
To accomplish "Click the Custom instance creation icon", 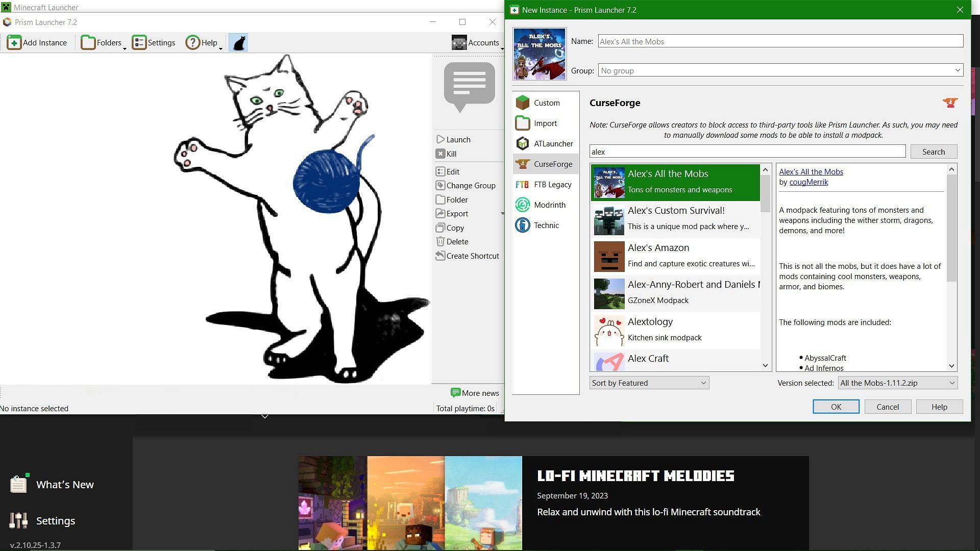I will coord(524,102).
